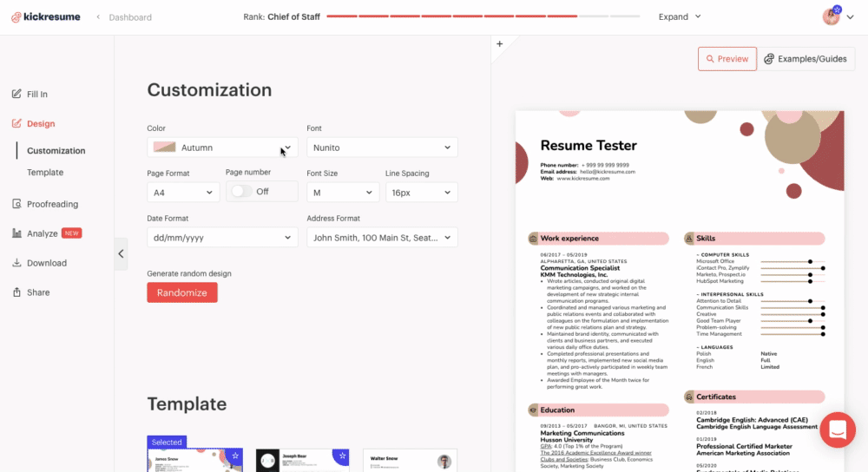The width and height of the screenshot is (868, 472).
Task: Expand the Date Format dropdown
Action: coord(222,238)
